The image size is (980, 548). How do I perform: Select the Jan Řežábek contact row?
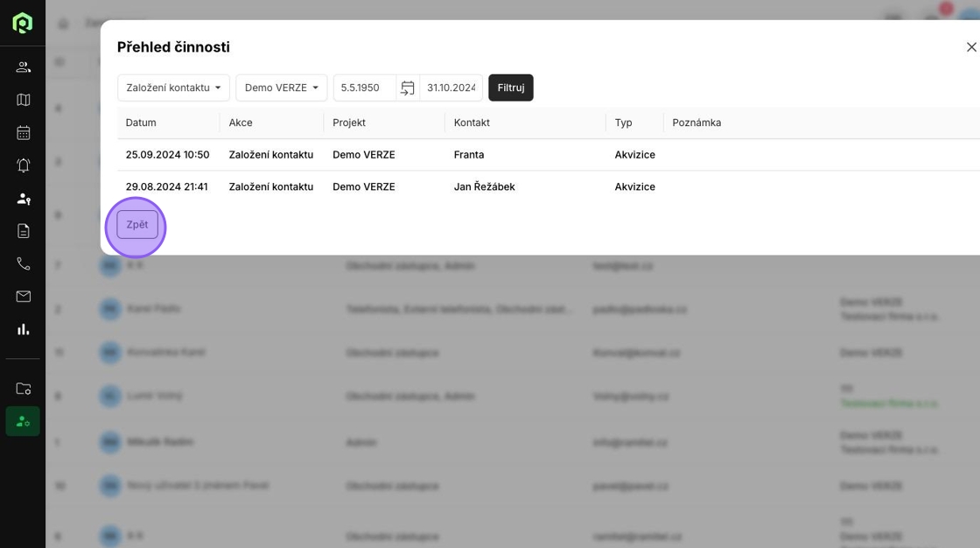pyautogui.click(x=484, y=186)
